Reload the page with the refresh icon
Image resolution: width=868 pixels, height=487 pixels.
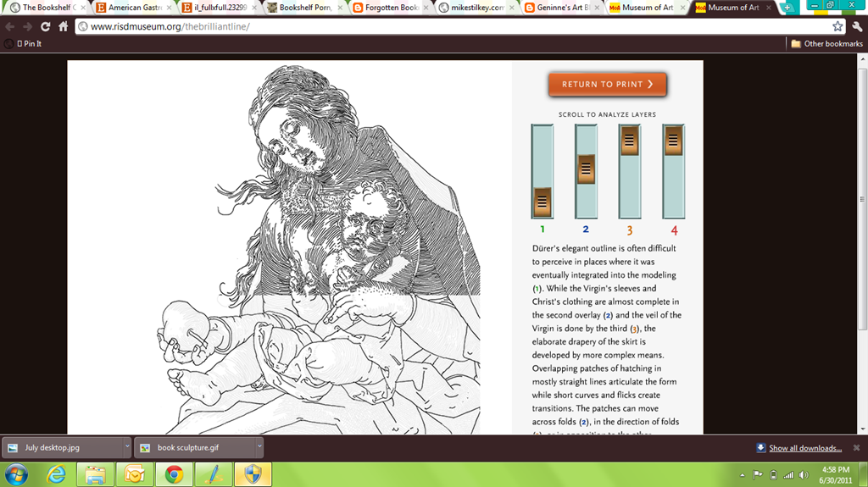pos(46,26)
